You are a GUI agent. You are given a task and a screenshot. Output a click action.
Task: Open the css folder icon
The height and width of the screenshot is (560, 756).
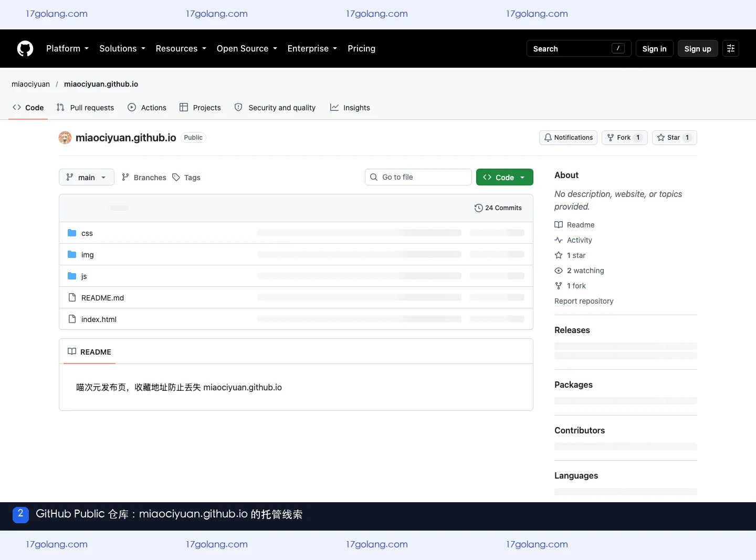click(x=72, y=233)
